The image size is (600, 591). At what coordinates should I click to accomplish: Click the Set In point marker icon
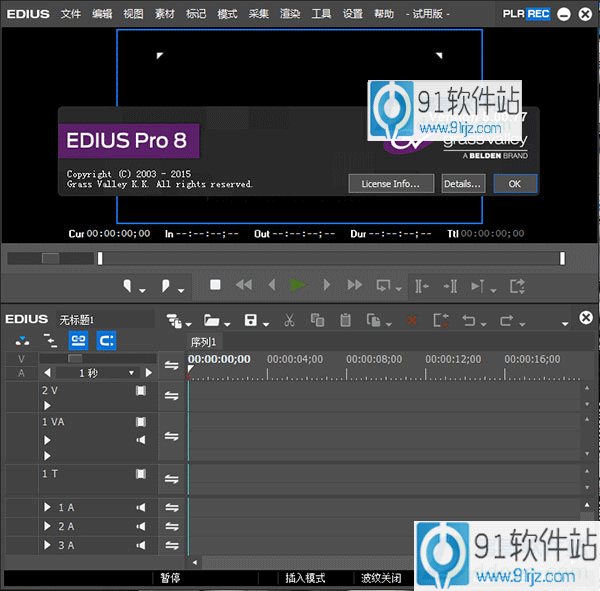(x=129, y=287)
